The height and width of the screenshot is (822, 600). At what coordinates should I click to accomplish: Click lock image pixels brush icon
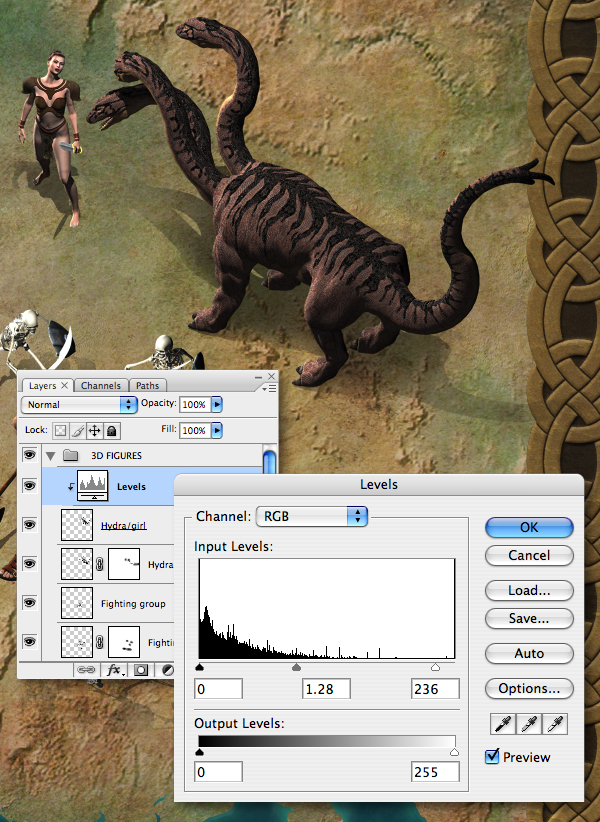(x=78, y=431)
